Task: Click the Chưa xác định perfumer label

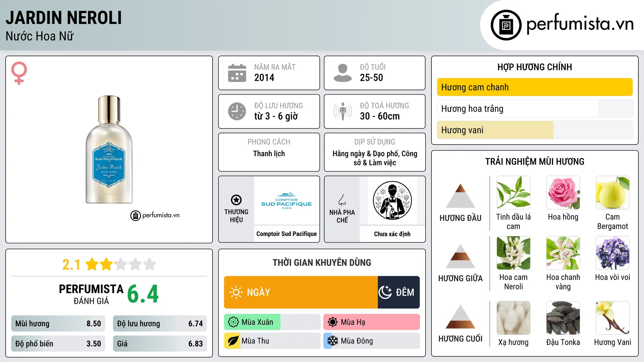Action: click(x=392, y=234)
